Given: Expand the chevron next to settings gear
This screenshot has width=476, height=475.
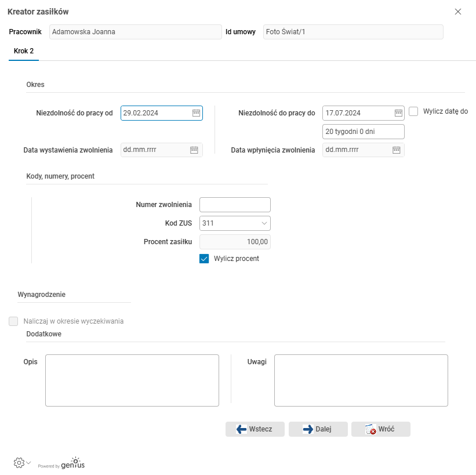Looking at the screenshot, I should point(28,462).
